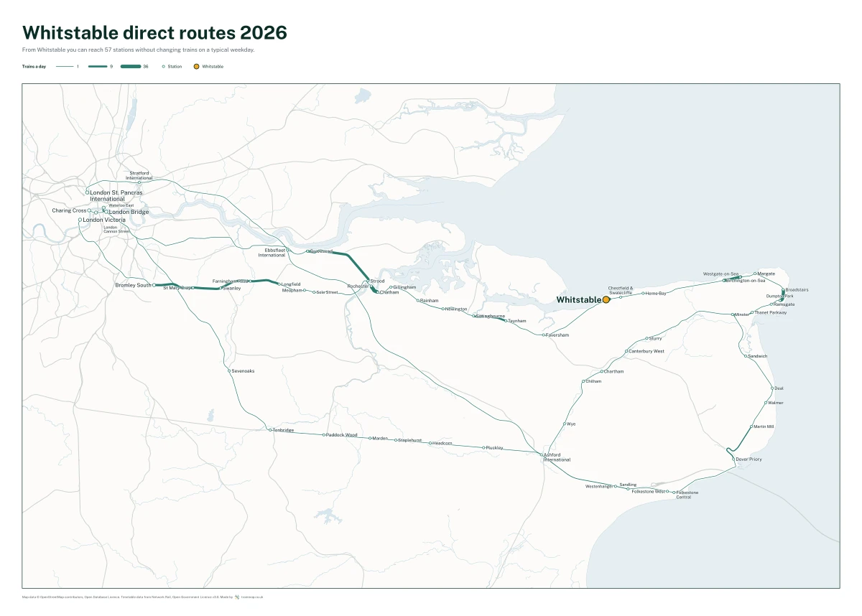The height and width of the screenshot is (616, 862).
Task: Click the 'Ramsgate' station label
Action: point(784,304)
